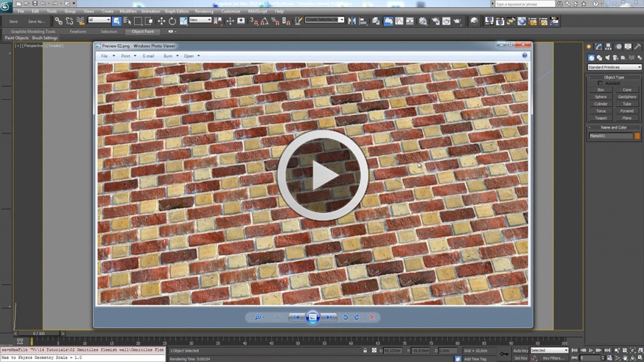Toggle the Auto Key animation mode
This screenshot has width=644, height=362.
pos(521,350)
